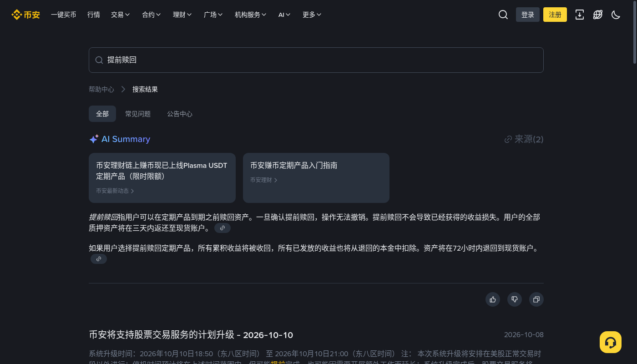
Task: Open the 币安将支持股票交易服务的计划升级 article
Action: coord(191,335)
